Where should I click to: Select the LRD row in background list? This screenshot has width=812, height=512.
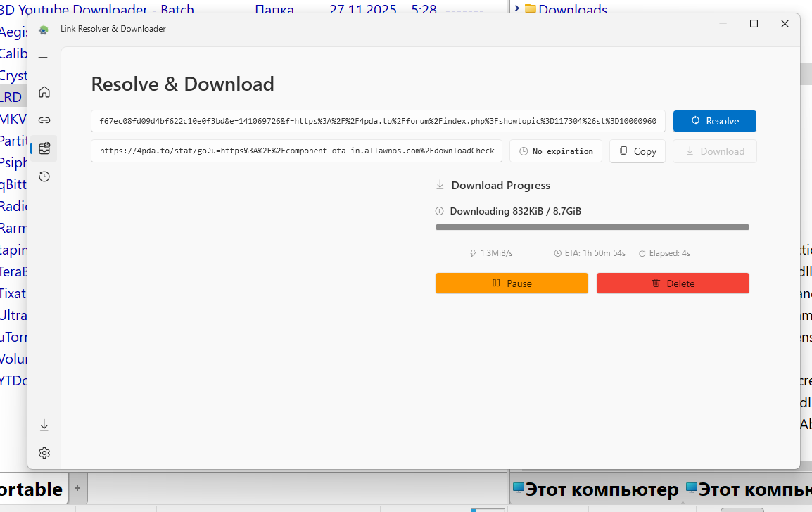click(x=13, y=97)
